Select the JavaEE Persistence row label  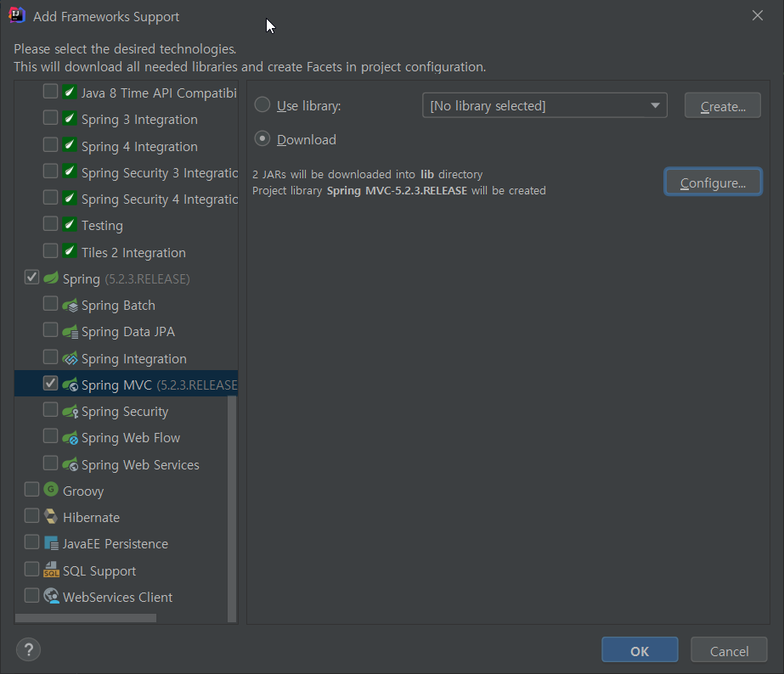pyautogui.click(x=116, y=544)
